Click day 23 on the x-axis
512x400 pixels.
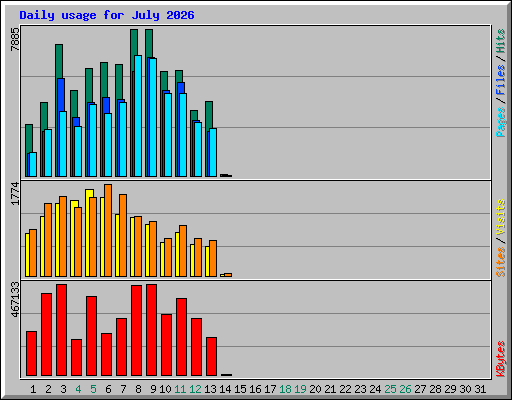pos(360,389)
